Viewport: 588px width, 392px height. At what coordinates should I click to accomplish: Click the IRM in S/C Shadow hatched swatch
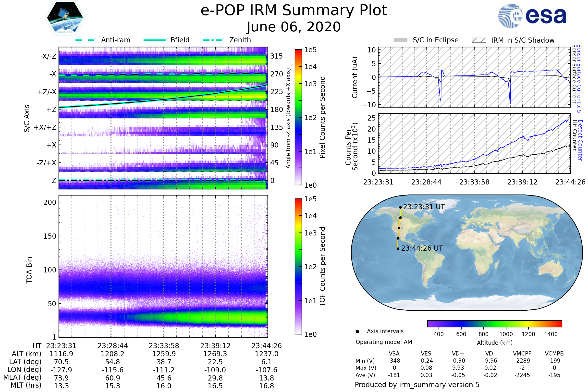(479, 40)
